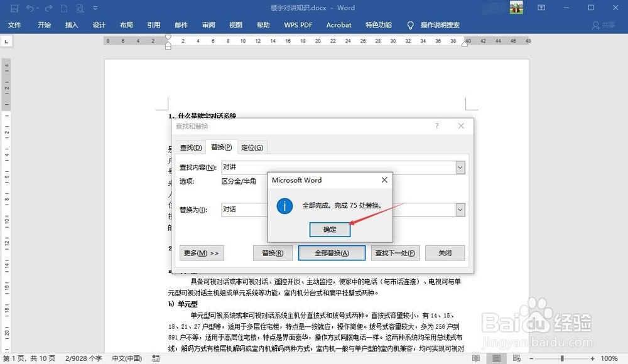Image resolution: width=628 pixels, height=364 pixels.
Task: Open the 邮件 ribbon tab
Action: [181, 25]
